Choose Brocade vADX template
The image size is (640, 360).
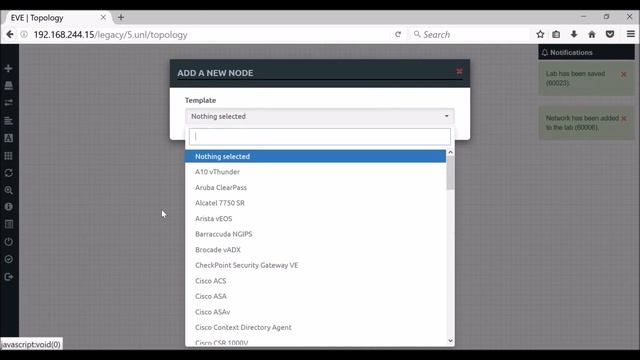(x=315, y=249)
